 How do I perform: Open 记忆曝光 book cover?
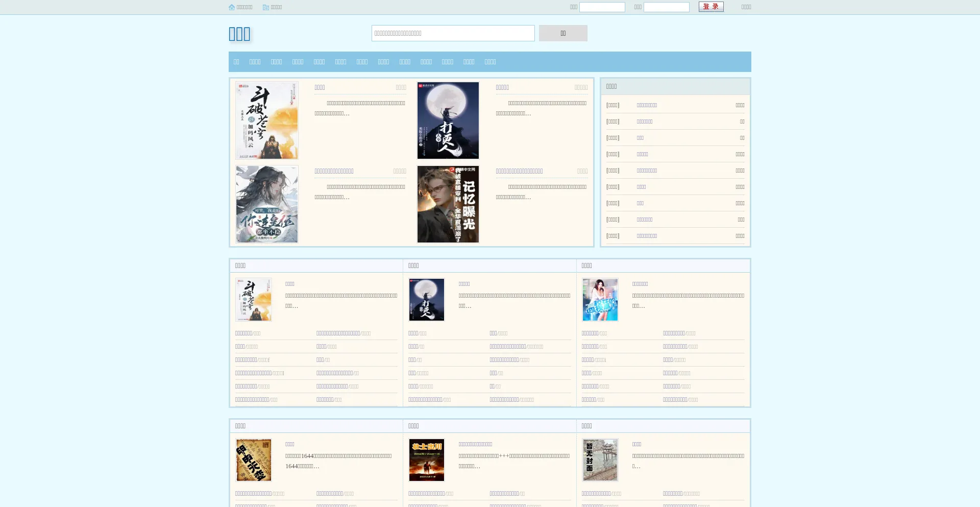448,204
